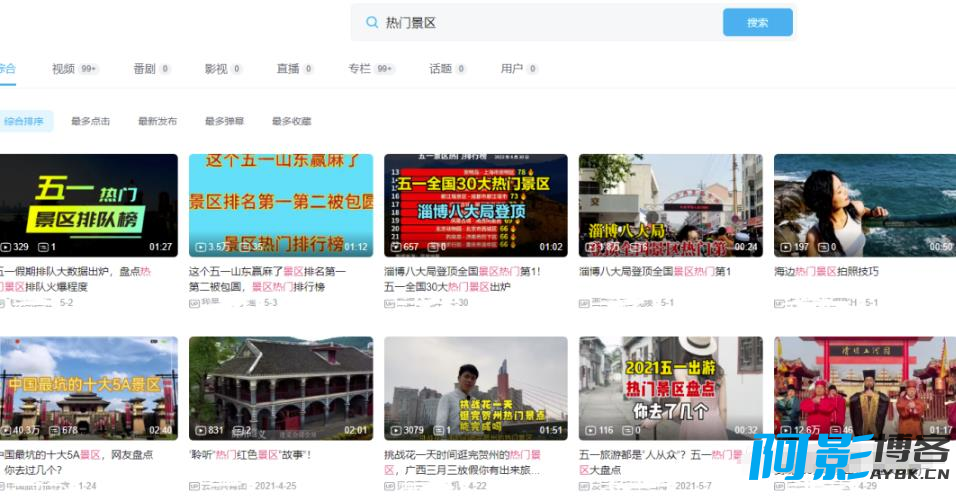
Task: Sort results by 最多点击
Action: 90,121
